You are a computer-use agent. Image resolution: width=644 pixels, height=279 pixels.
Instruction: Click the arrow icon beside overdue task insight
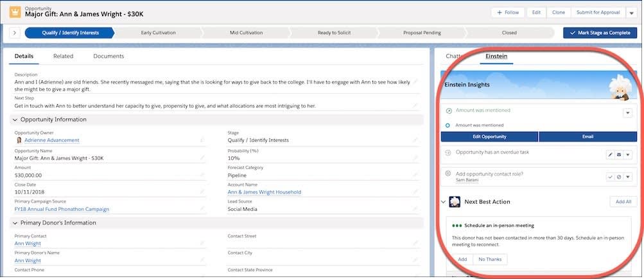pos(449,152)
